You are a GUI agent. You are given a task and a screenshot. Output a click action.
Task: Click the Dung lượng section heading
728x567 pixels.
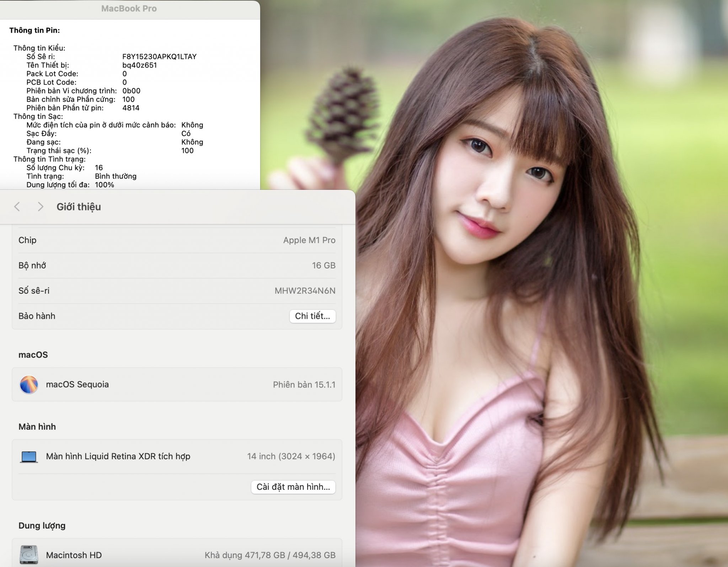(x=42, y=526)
